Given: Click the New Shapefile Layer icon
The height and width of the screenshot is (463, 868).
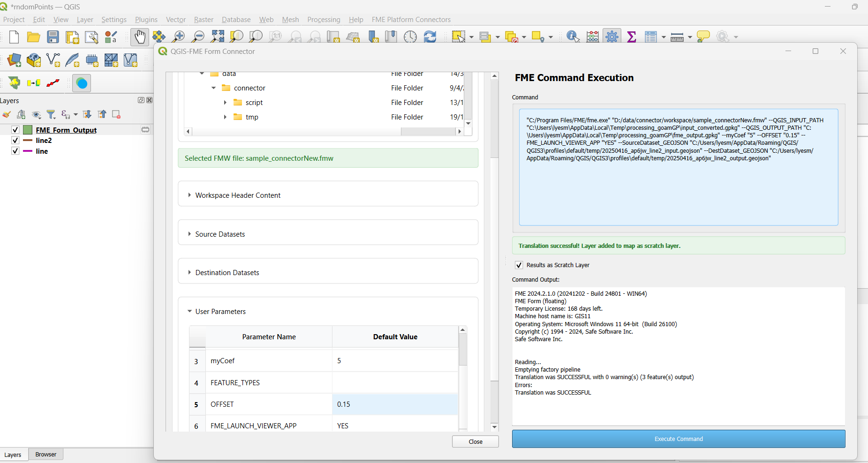Looking at the screenshot, I should click(53, 60).
